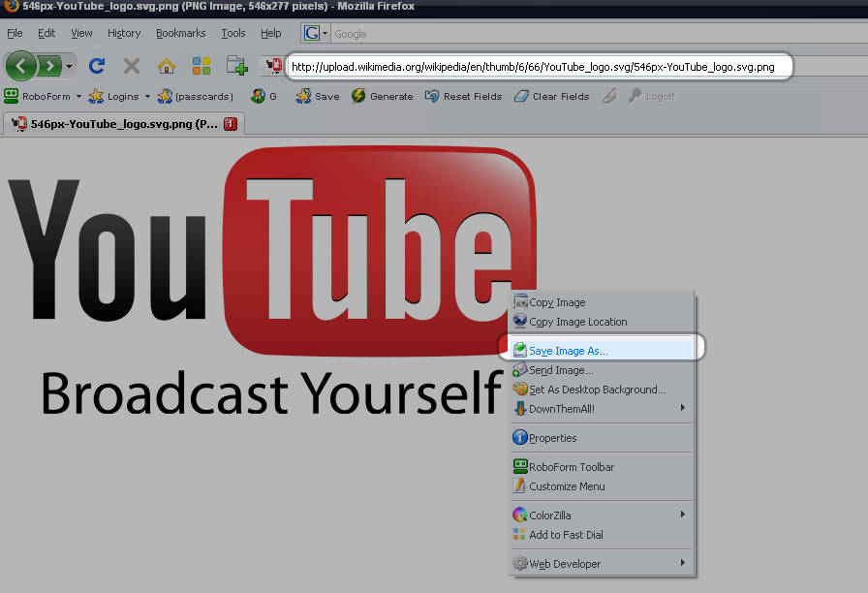Image resolution: width=868 pixels, height=593 pixels.
Task: Expand the Logins dropdown
Action: click(x=147, y=97)
